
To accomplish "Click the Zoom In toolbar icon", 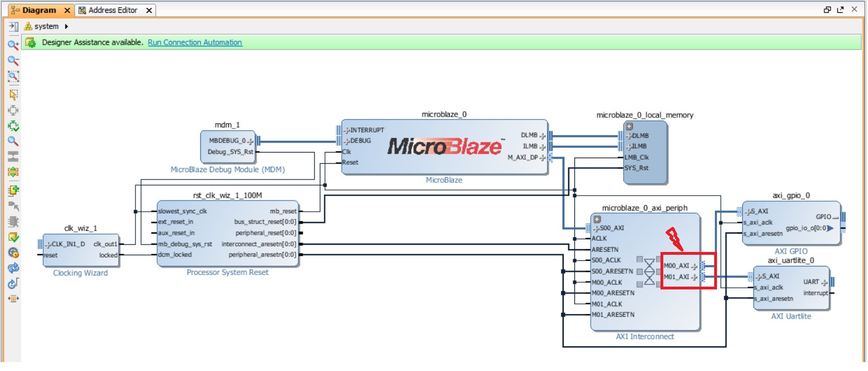I will coord(13,44).
